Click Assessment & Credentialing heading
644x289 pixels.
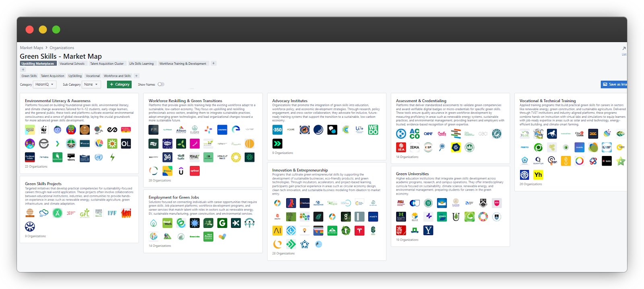pyautogui.click(x=421, y=101)
